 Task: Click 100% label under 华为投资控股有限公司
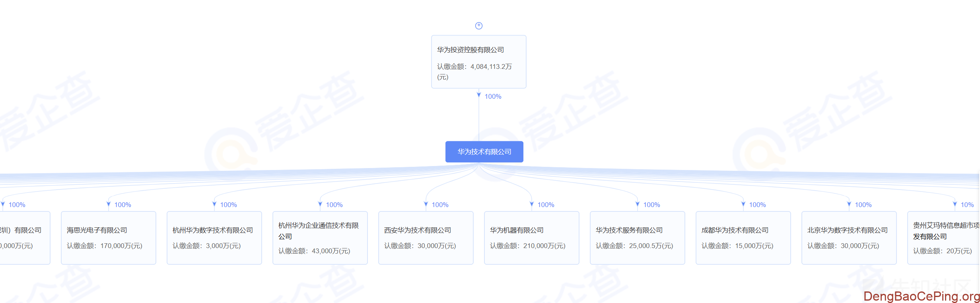tap(493, 96)
